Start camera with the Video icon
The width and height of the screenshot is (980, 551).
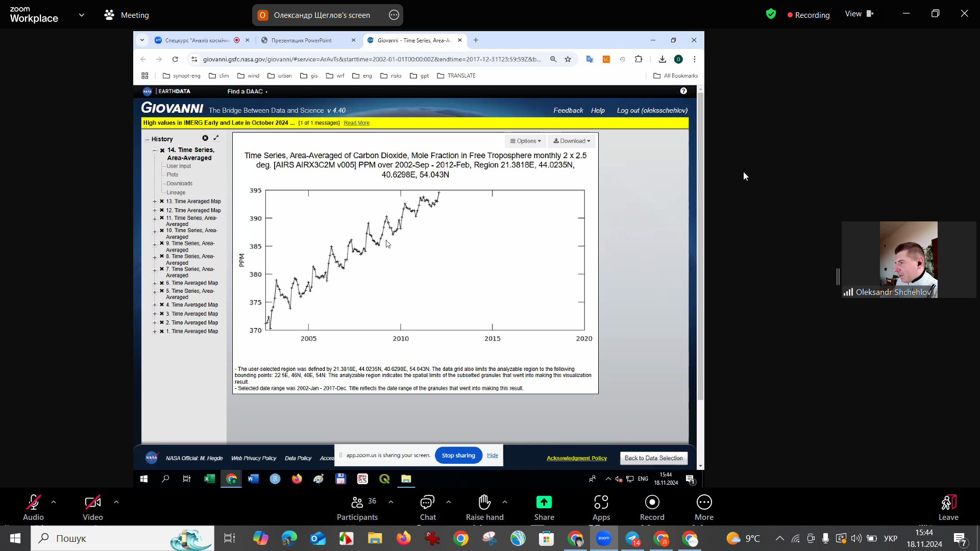tap(92, 503)
